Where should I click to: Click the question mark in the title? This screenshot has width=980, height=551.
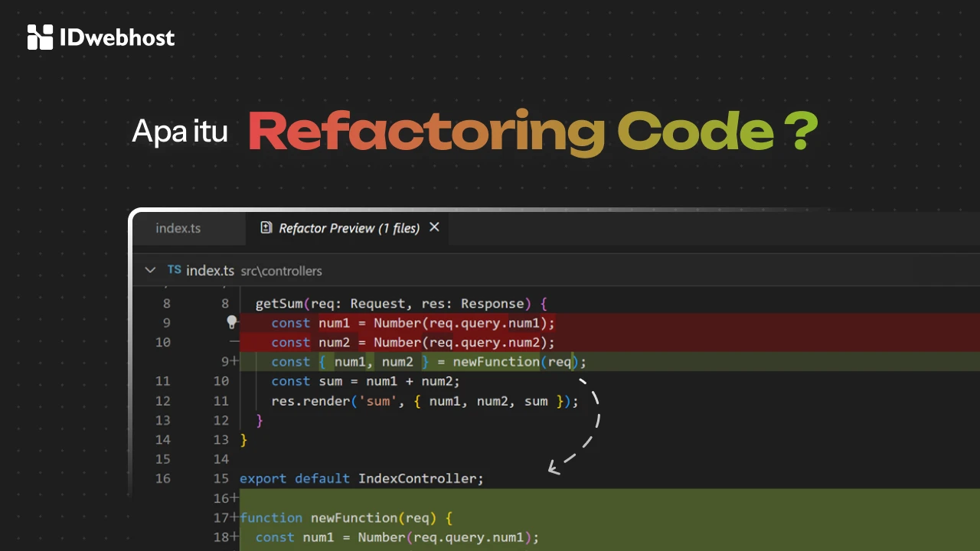pos(802,130)
